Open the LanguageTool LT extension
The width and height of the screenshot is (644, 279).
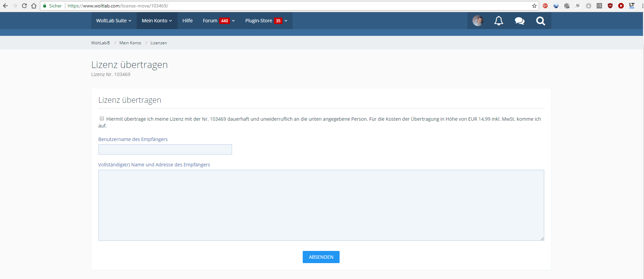pos(632,6)
